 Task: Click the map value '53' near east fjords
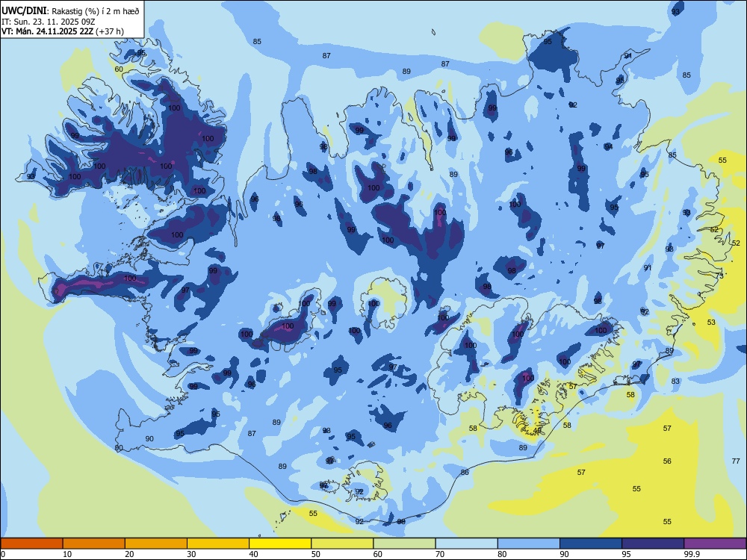[711, 323]
